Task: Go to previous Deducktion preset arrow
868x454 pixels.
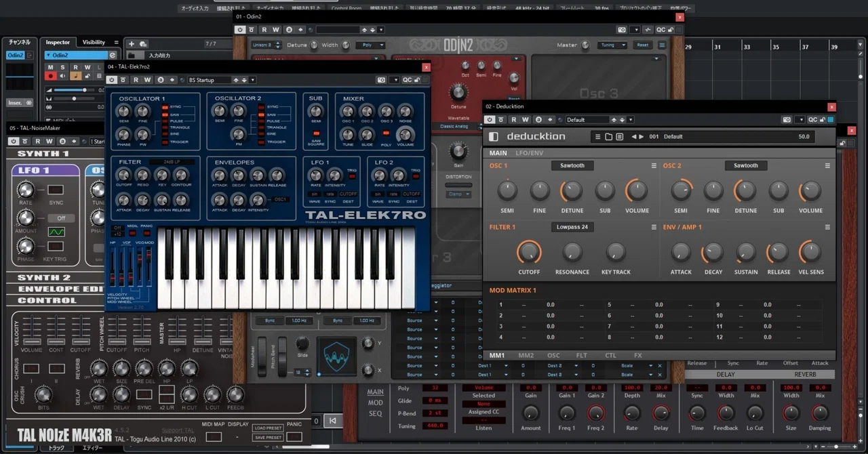Action: 635,137
